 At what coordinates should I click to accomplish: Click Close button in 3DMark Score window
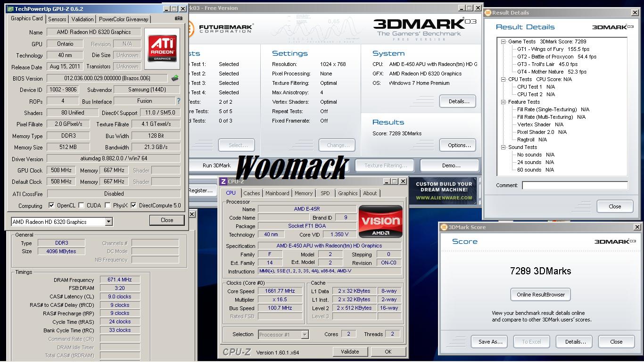coord(616,342)
